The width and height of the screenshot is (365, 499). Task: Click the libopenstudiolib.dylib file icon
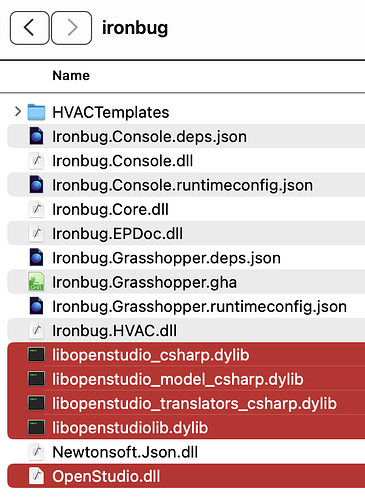[36, 428]
